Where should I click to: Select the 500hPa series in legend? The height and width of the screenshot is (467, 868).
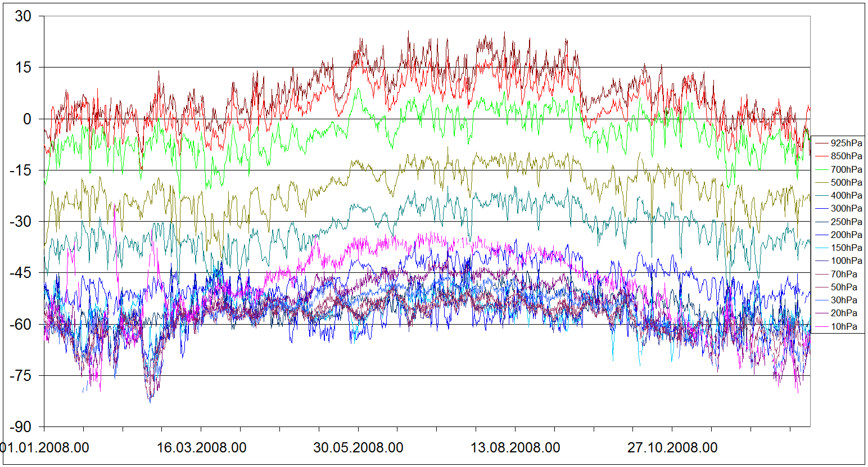click(846, 182)
